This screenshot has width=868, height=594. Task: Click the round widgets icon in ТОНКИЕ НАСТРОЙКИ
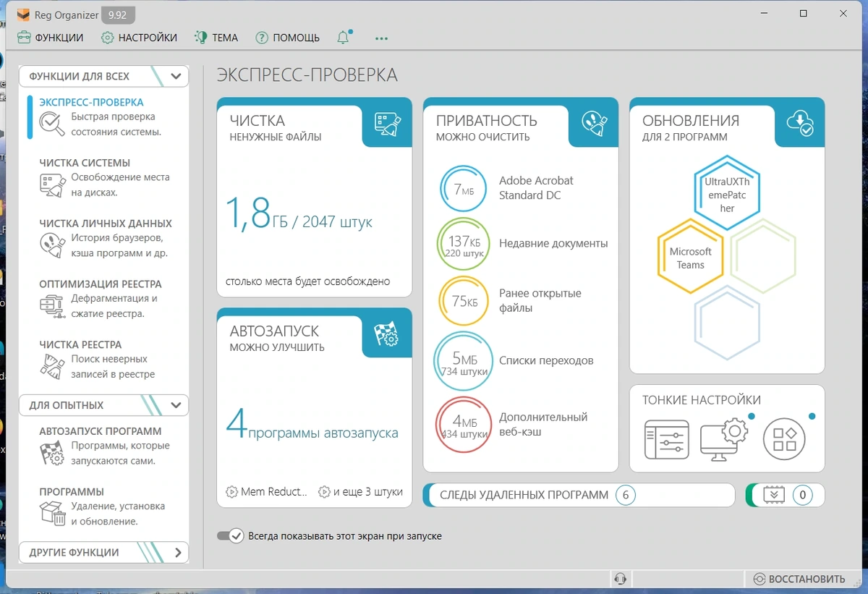tap(784, 439)
